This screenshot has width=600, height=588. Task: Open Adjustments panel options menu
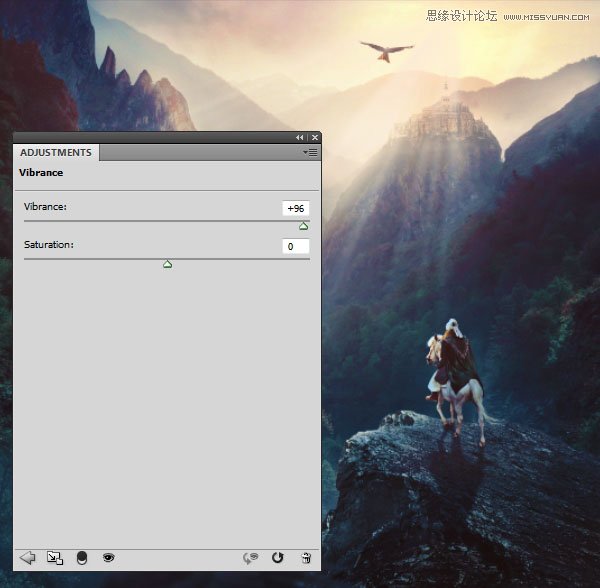310,152
